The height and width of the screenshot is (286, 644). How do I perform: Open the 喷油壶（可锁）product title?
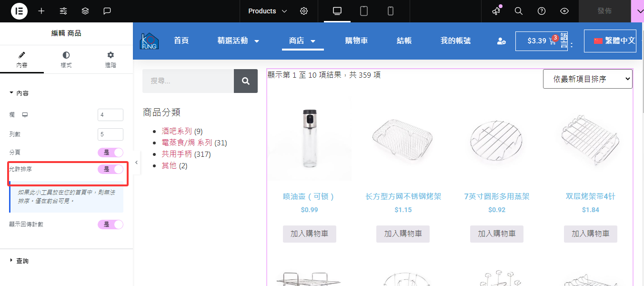tap(309, 196)
